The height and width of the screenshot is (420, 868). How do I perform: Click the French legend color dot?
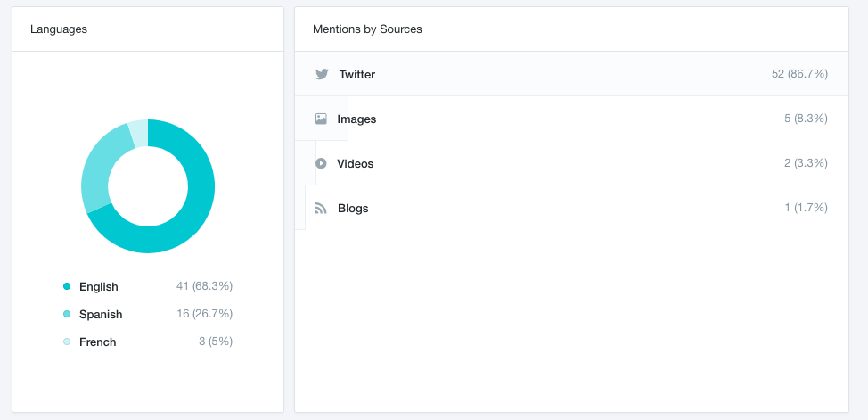[67, 342]
